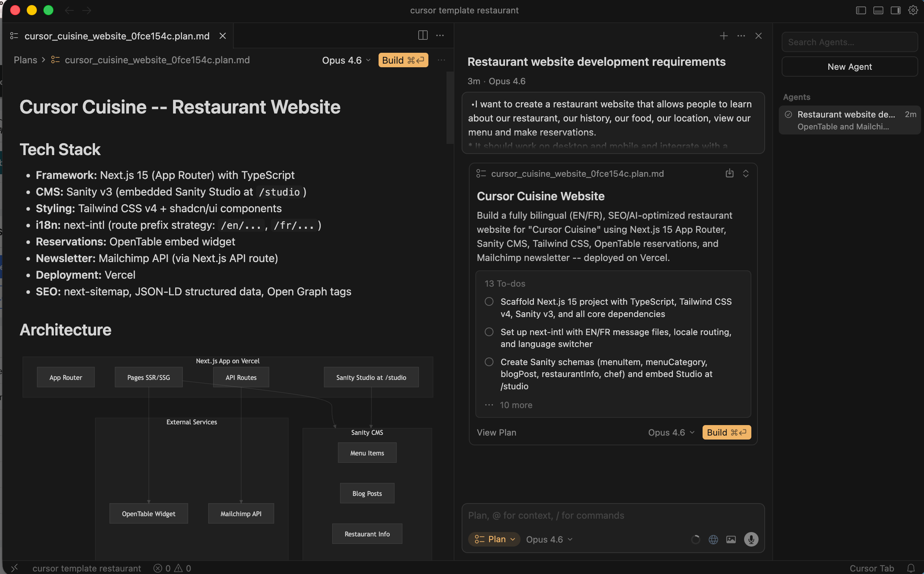Click the split editor icon

[x=423, y=35]
